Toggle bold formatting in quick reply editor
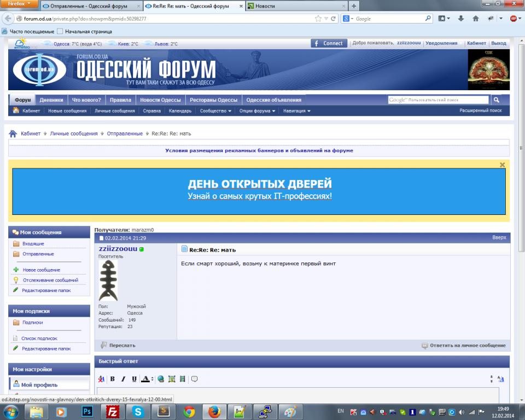Image resolution: width=525 pixels, height=420 pixels. click(x=113, y=379)
